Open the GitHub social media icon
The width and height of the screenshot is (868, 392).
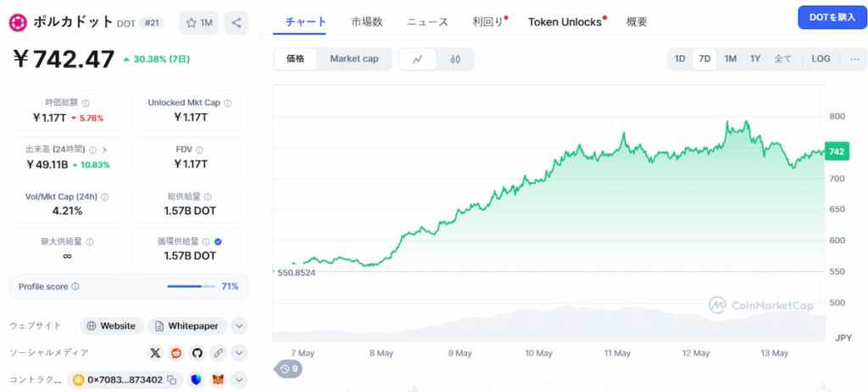click(x=197, y=353)
